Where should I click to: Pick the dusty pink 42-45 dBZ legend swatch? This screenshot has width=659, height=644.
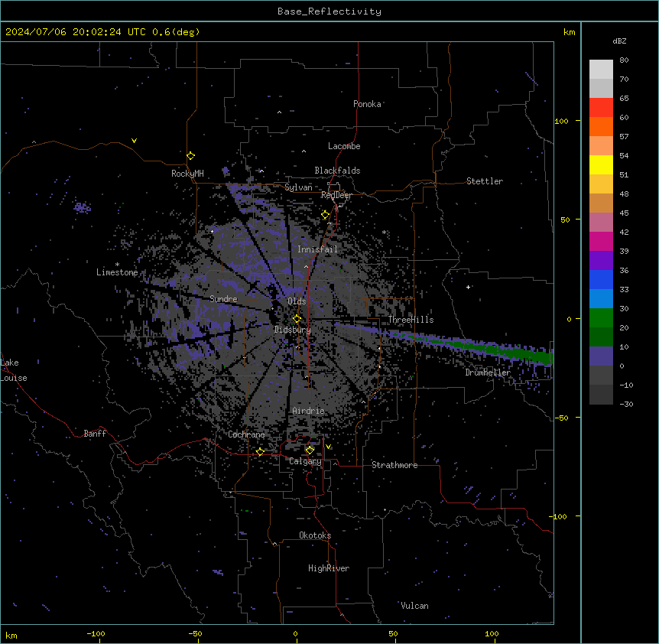[x=601, y=223]
